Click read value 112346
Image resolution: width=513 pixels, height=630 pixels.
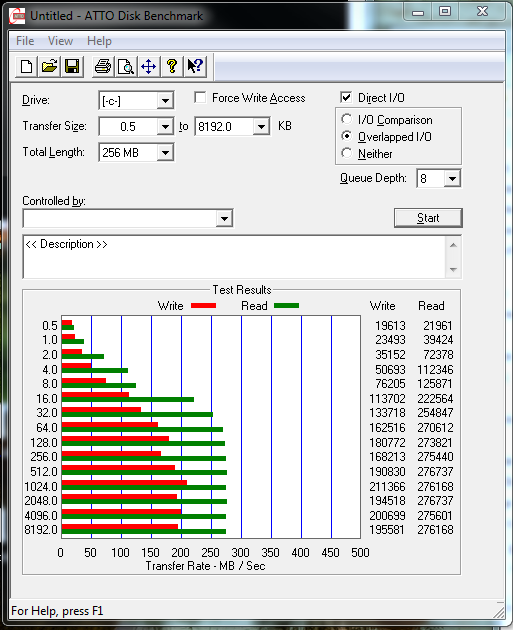click(x=435, y=370)
